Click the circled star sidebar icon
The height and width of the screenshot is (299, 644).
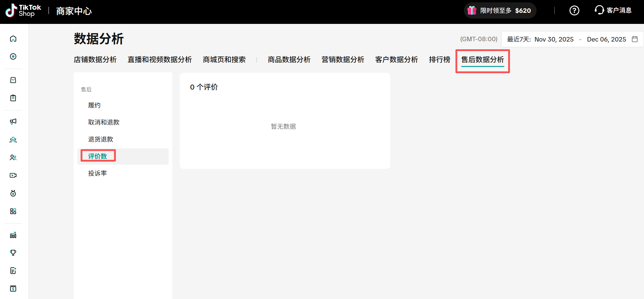pos(13,56)
